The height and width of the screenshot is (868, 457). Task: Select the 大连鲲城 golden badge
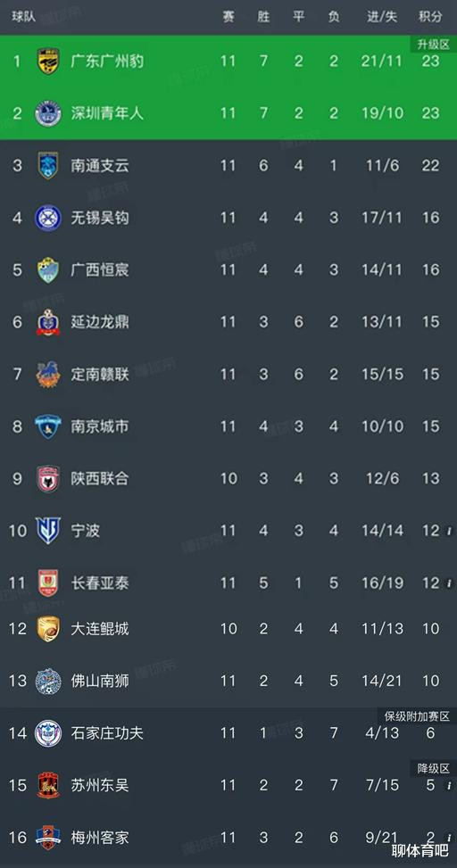coord(48,629)
